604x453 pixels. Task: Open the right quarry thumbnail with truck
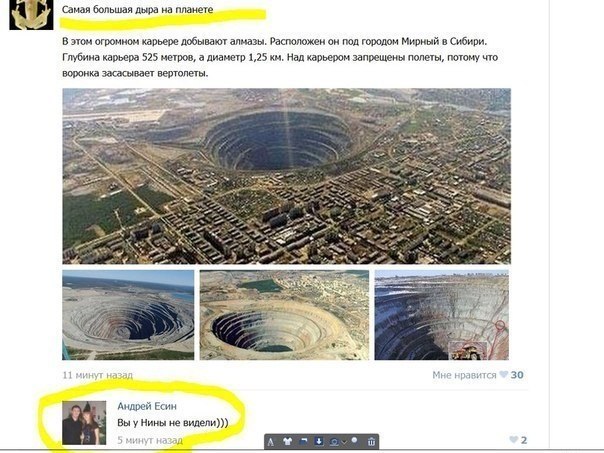pyautogui.click(x=441, y=315)
